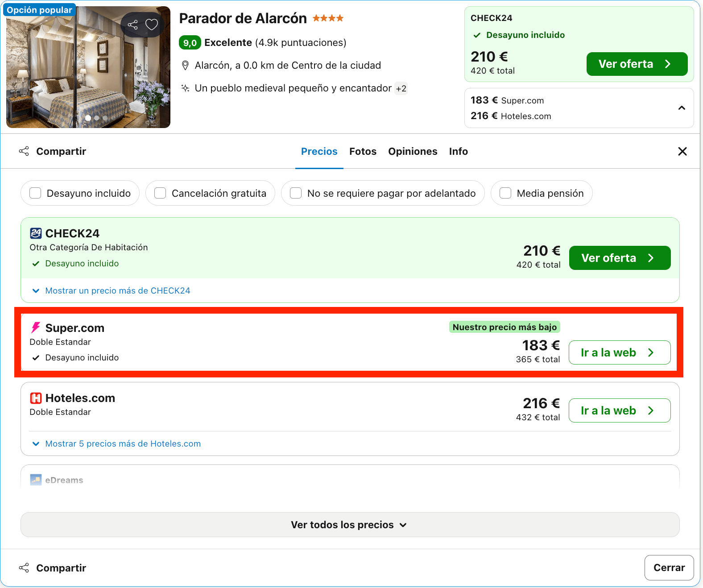
Task: Switch to the Info tab
Action: (x=459, y=152)
